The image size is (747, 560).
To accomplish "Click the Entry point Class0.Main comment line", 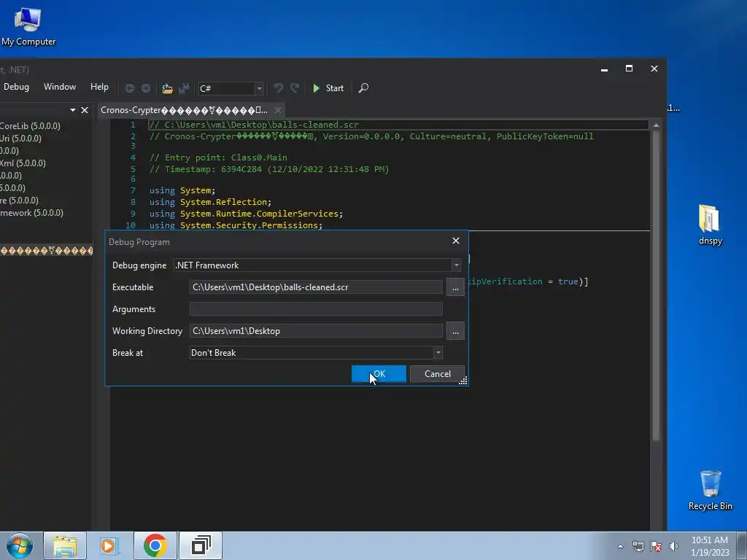I will [x=218, y=157].
